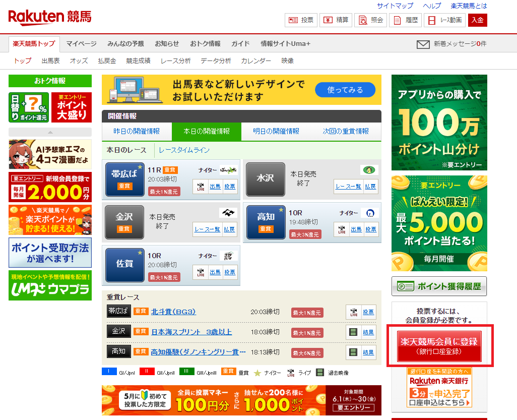
Task: Click the ポイント獲得履歴 button
Action: coord(439,286)
